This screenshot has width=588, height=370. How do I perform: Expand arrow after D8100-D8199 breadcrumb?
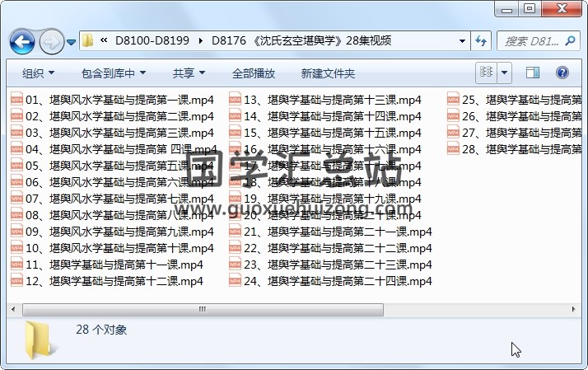[x=201, y=40]
